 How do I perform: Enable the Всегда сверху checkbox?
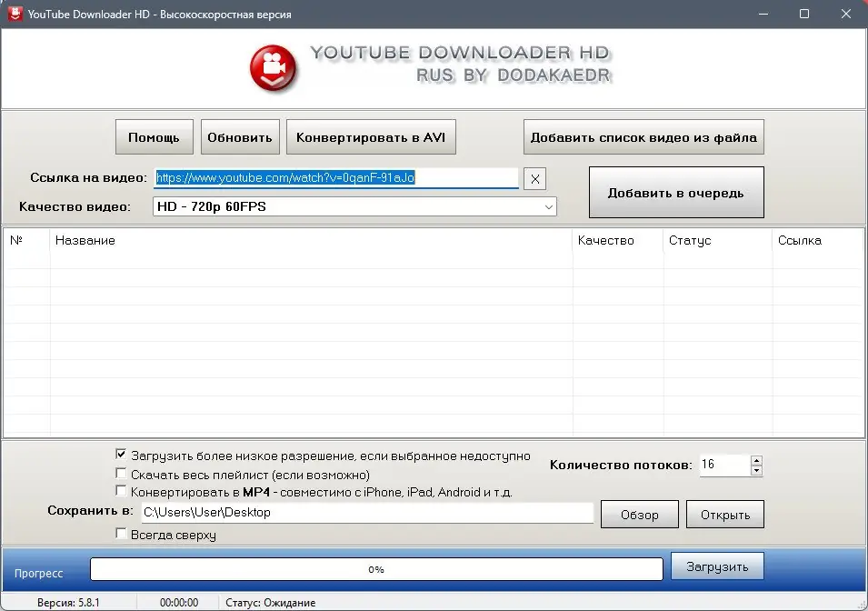coord(121,533)
